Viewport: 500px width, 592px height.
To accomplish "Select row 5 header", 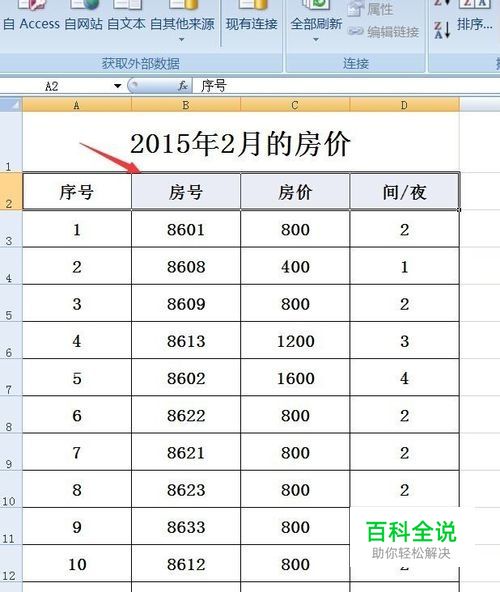I will point(11,303).
